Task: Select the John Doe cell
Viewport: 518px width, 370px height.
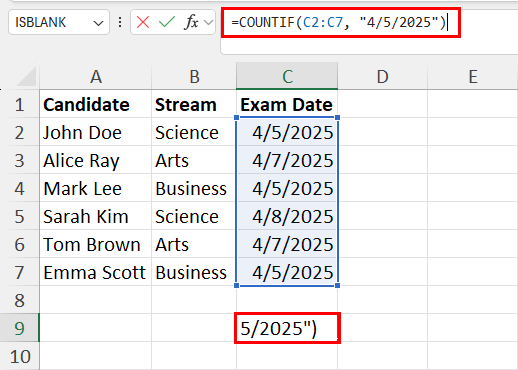Action: 96,132
